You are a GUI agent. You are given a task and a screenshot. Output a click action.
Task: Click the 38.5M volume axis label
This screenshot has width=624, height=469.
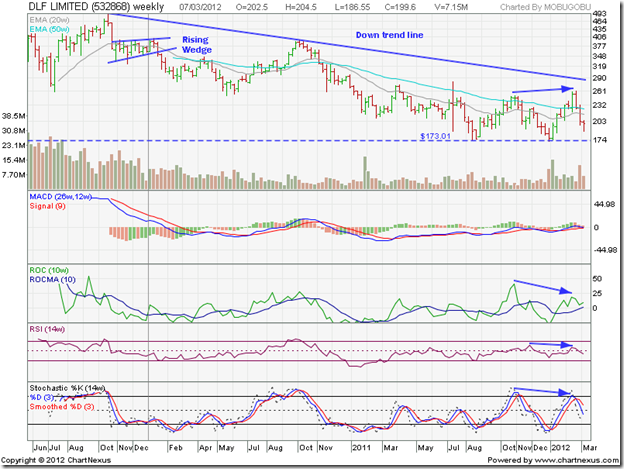click(14, 116)
